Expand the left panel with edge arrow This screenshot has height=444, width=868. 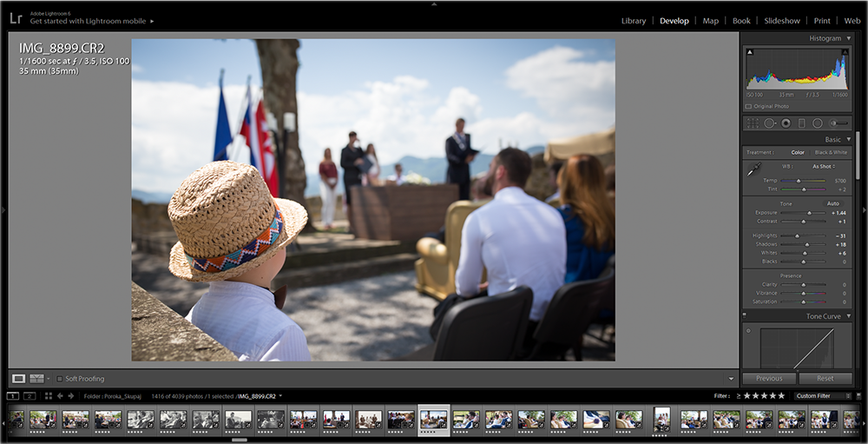3,210
